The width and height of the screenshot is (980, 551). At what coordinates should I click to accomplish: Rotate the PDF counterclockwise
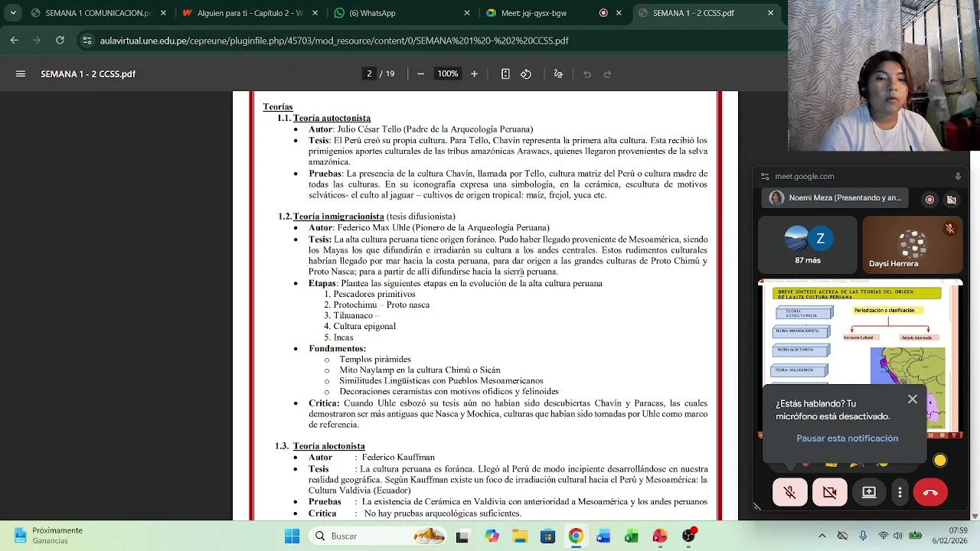click(x=526, y=74)
